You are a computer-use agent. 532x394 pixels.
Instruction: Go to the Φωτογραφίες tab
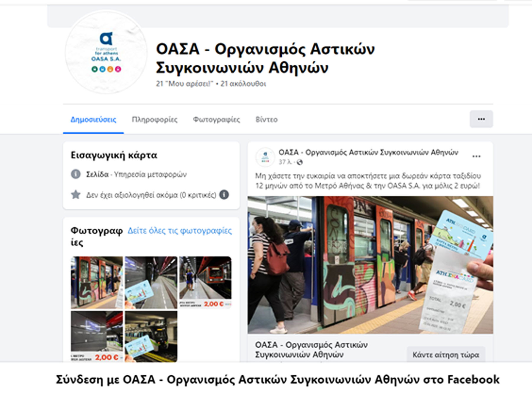(216, 120)
